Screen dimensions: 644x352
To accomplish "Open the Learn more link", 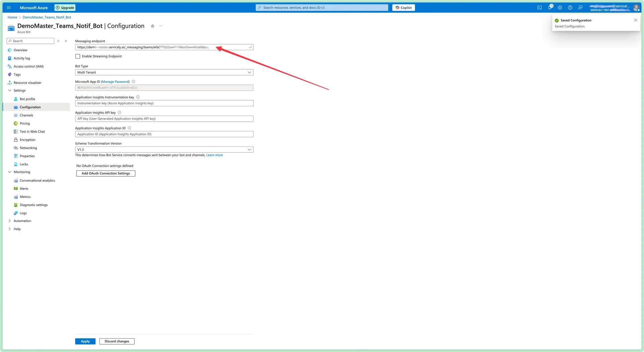I will pos(215,155).
